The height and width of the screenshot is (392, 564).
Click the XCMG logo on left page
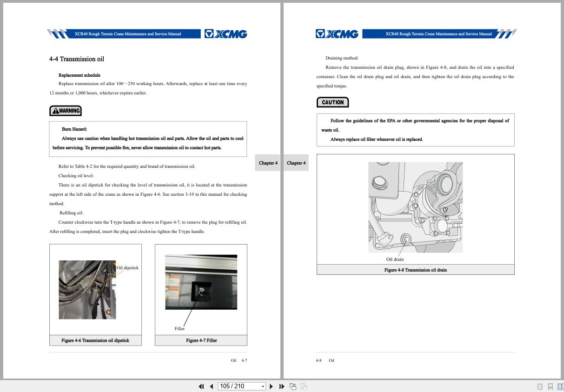(x=226, y=34)
